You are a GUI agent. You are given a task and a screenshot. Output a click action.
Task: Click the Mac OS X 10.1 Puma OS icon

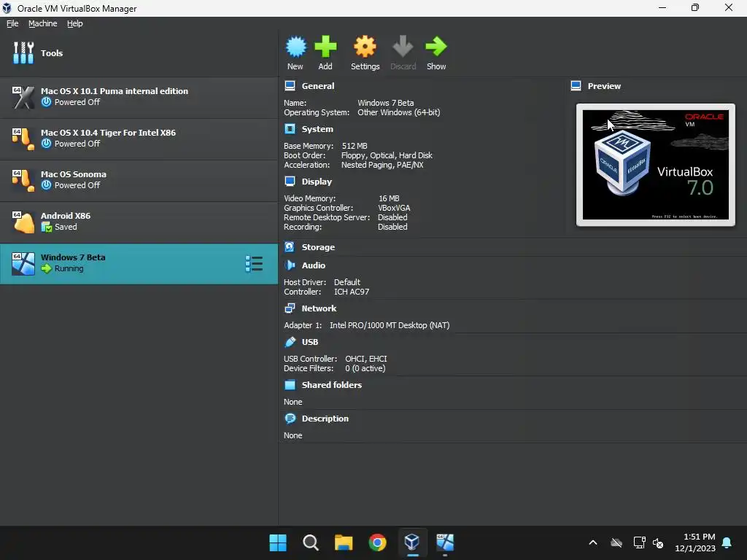(x=23, y=97)
